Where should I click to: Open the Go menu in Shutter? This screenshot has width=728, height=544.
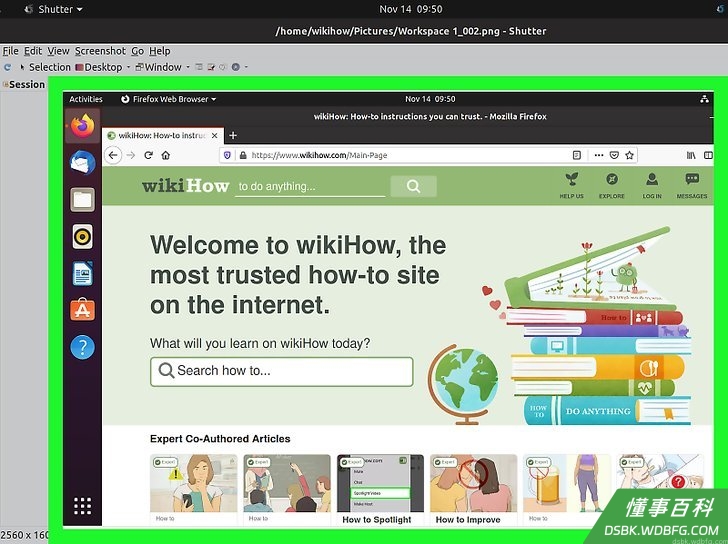[x=137, y=51]
